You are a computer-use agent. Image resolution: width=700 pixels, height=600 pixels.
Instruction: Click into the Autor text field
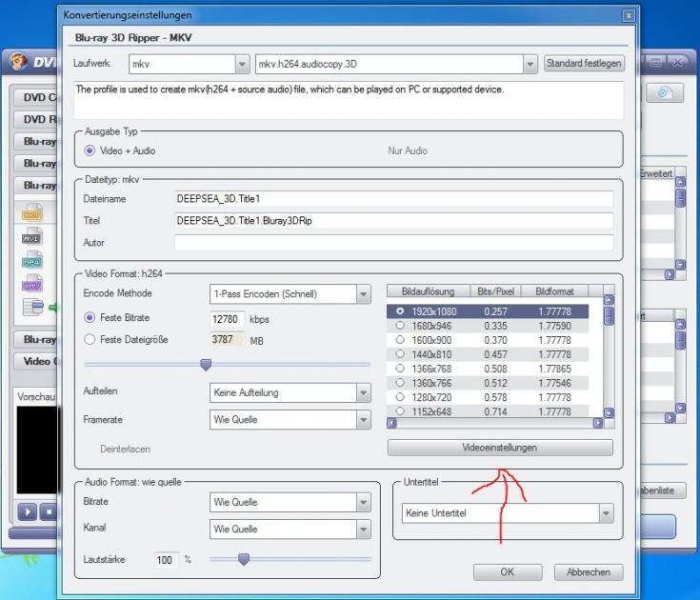(393, 243)
